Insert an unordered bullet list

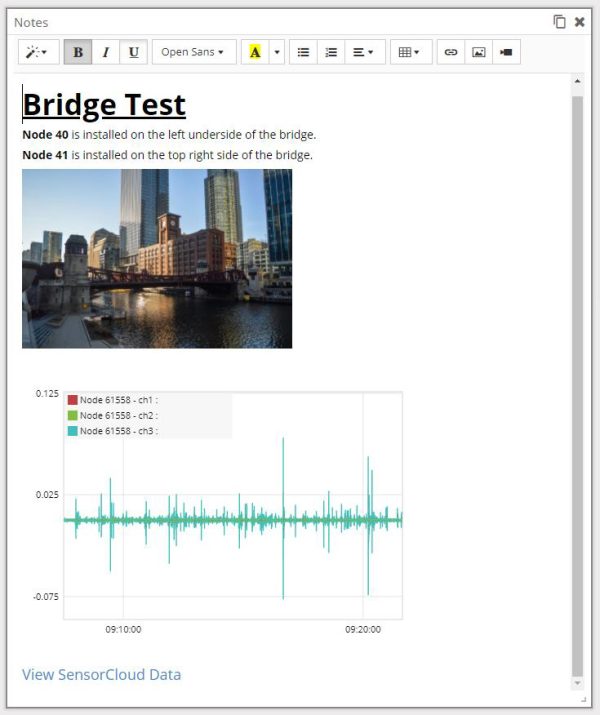tap(303, 52)
